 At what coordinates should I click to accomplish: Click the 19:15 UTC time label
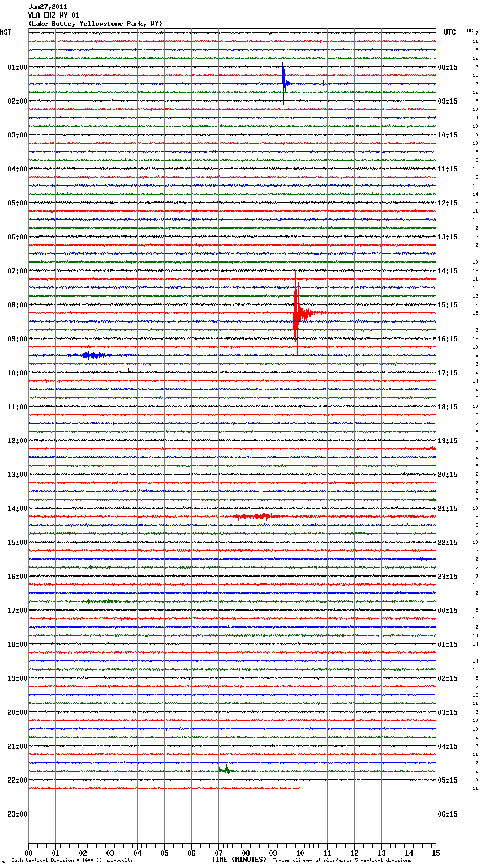pos(448,441)
